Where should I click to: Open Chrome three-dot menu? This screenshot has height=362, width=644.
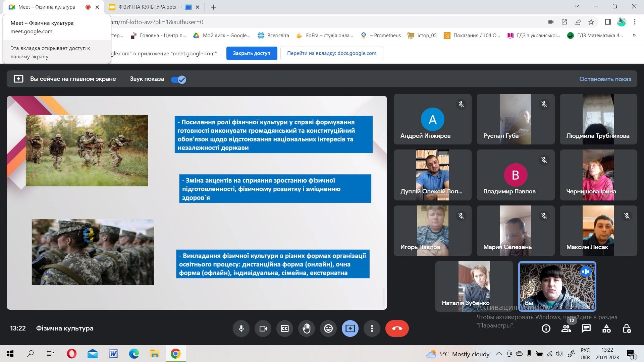(x=635, y=22)
